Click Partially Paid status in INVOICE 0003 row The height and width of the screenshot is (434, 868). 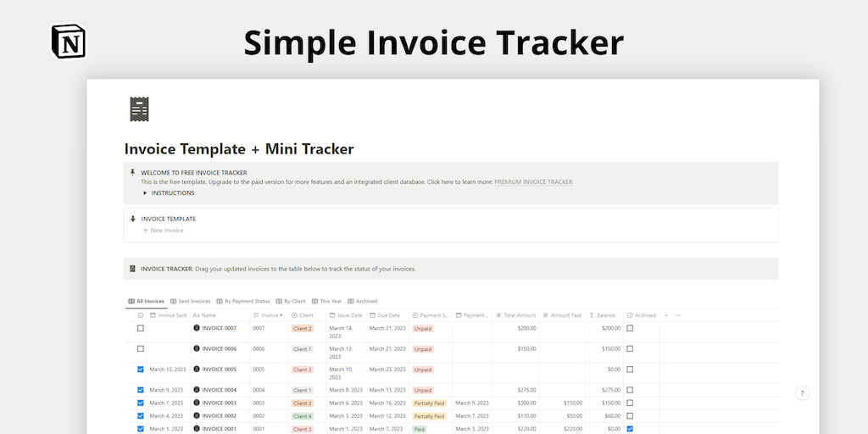(x=429, y=403)
